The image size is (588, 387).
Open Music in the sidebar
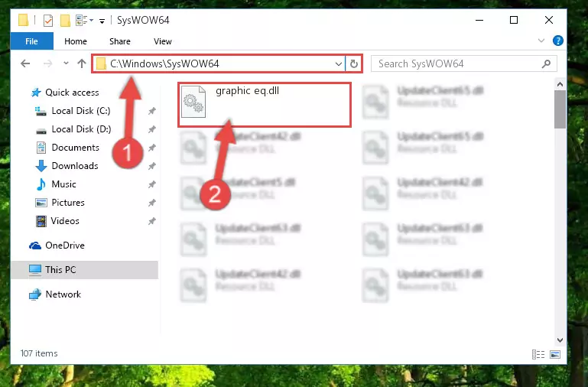tap(63, 184)
